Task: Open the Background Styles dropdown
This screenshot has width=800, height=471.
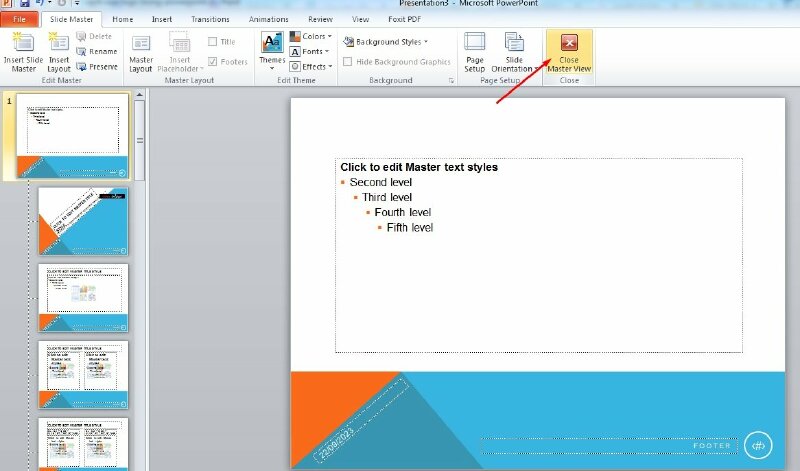Action: (385, 42)
